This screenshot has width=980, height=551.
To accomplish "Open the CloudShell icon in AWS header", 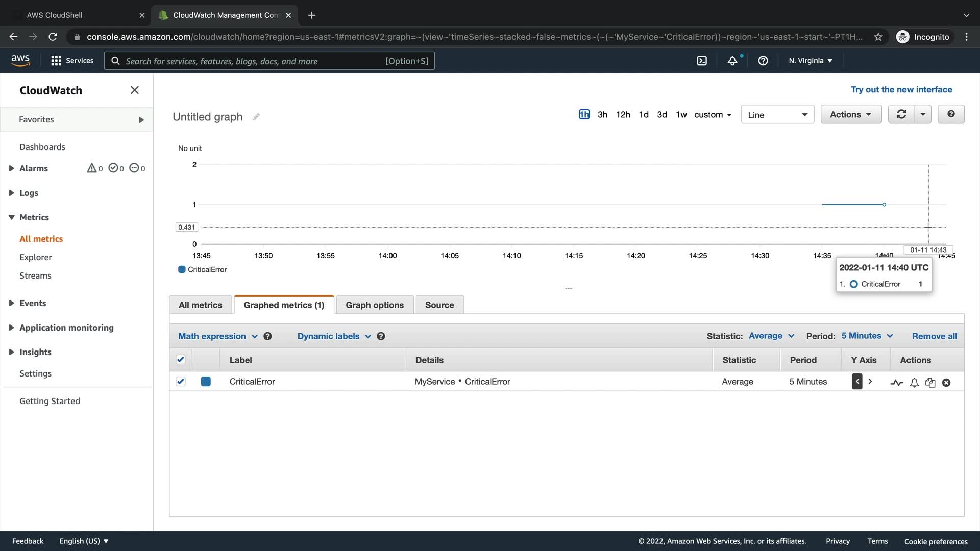I will click(702, 61).
